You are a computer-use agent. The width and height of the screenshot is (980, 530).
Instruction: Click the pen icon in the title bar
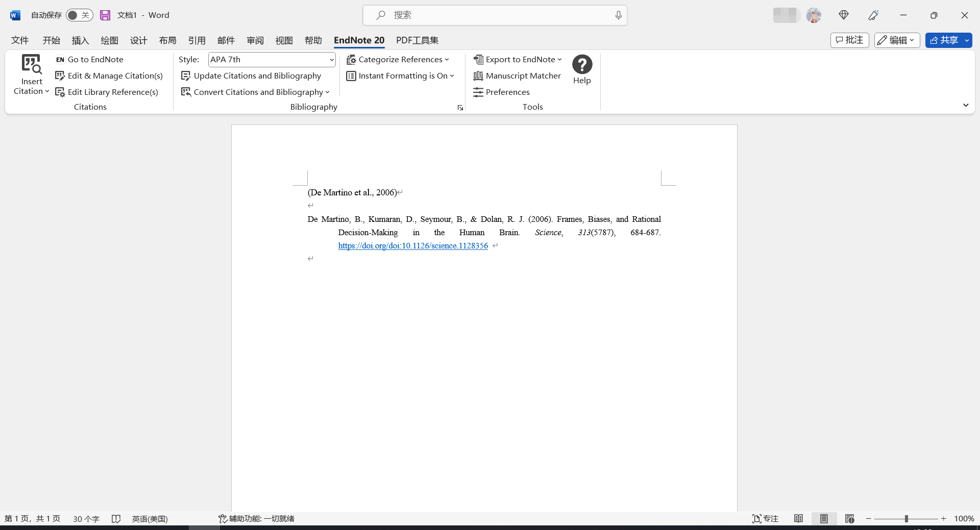tap(873, 15)
